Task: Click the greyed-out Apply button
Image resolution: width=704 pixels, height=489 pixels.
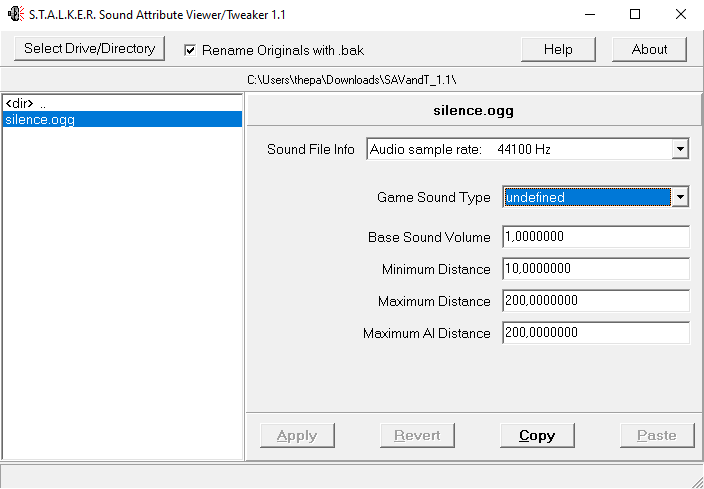Action: point(297,435)
